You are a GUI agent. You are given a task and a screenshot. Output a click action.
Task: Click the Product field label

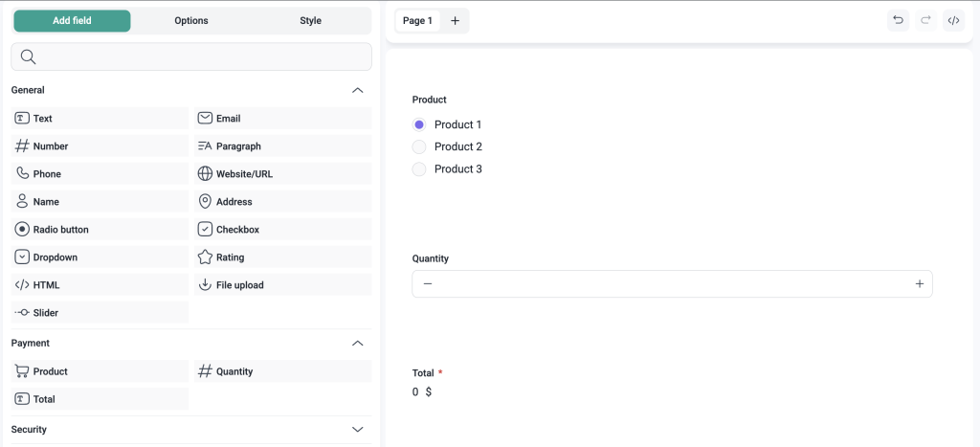(x=430, y=100)
